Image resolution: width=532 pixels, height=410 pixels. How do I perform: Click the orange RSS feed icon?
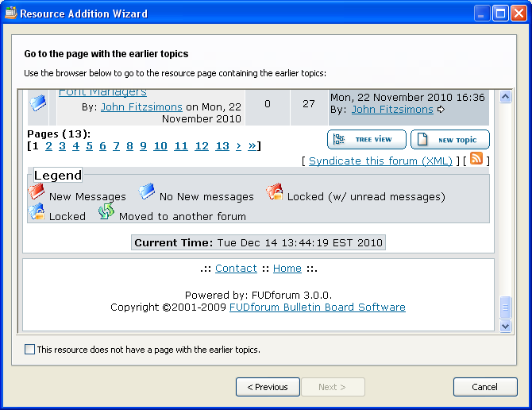point(476,159)
